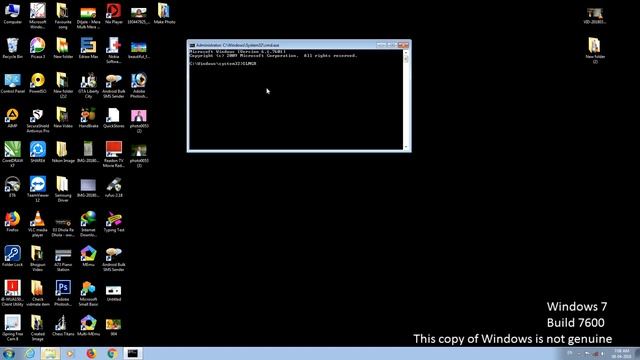Click scroll up arrow in Command Prompt
The image size is (640, 360).
click(x=406, y=52)
